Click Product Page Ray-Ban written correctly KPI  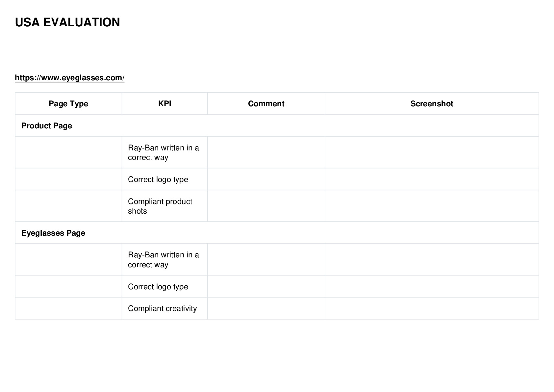(164, 152)
